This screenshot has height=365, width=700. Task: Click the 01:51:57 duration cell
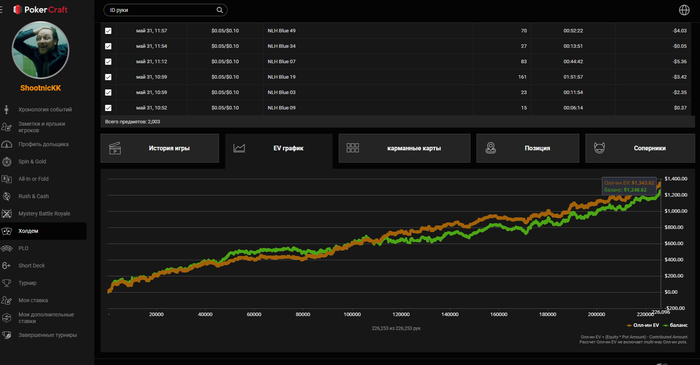pos(573,77)
